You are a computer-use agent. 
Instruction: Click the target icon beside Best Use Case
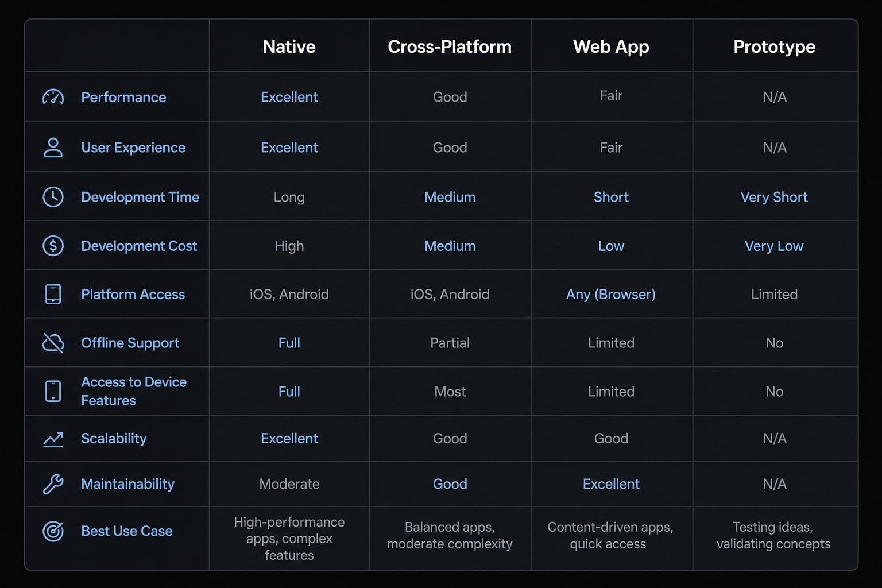tap(53, 531)
